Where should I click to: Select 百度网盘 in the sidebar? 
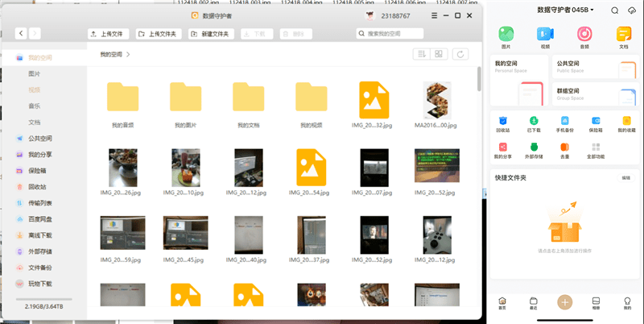pyautogui.click(x=39, y=219)
